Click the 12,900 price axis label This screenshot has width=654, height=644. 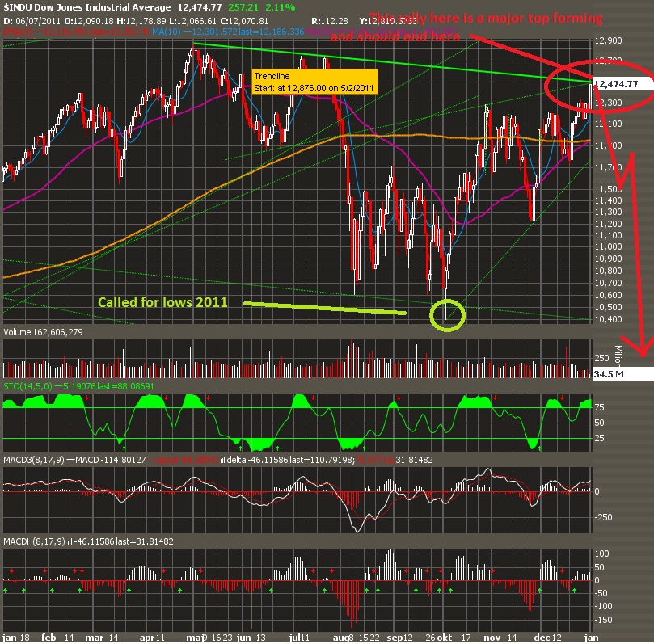(608, 40)
